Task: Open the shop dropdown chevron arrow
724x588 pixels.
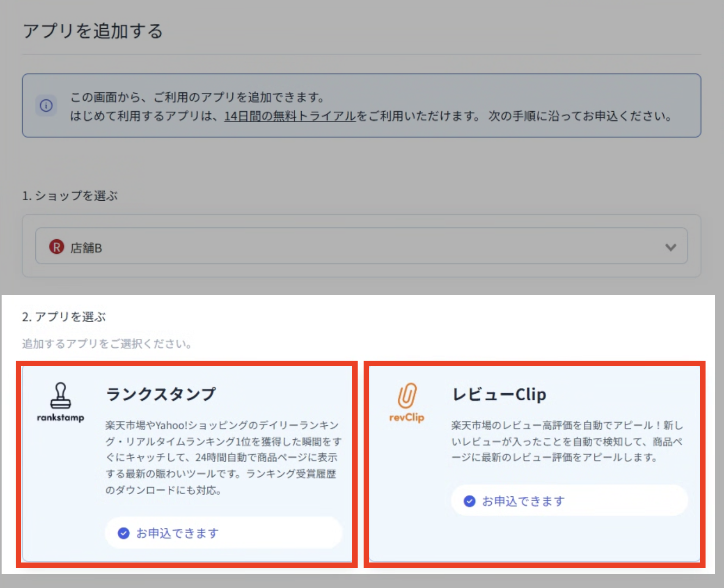Action: (671, 247)
